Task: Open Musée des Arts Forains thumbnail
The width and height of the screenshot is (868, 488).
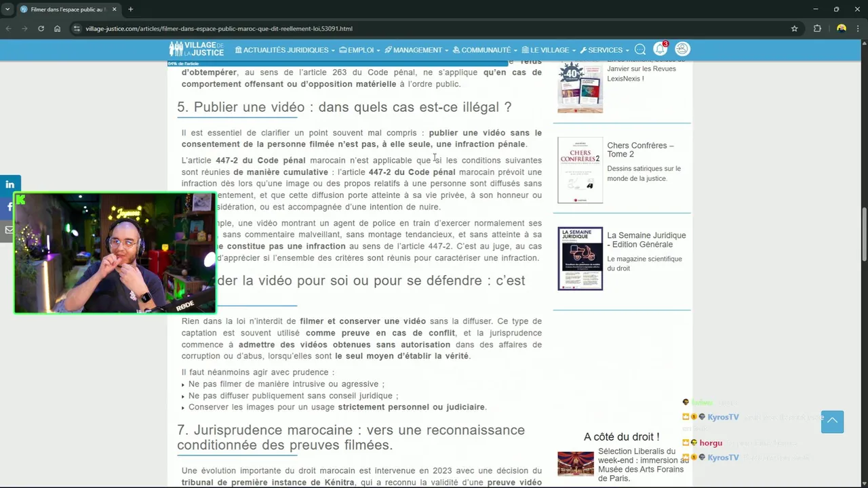Action: pyautogui.click(x=576, y=464)
